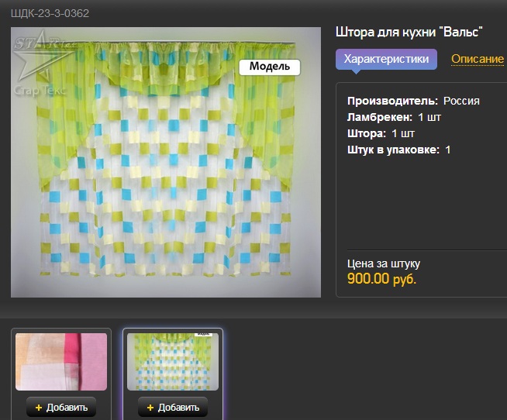The width and height of the screenshot is (507, 420).
Task: Select the green curtain thumbnail
Action: point(173,362)
